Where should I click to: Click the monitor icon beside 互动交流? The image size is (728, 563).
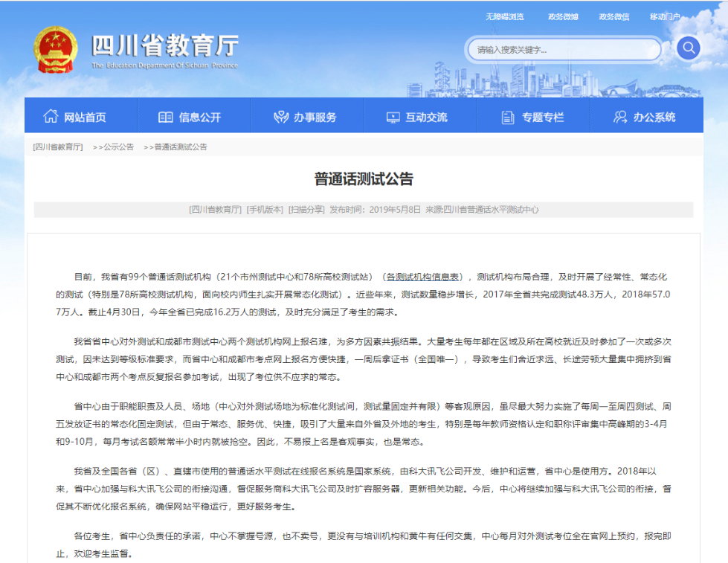pyautogui.click(x=393, y=118)
